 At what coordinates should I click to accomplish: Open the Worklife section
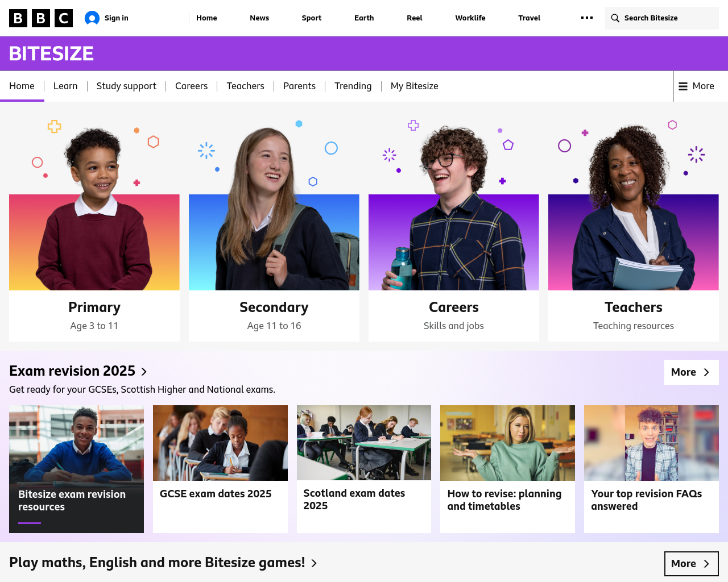click(470, 18)
